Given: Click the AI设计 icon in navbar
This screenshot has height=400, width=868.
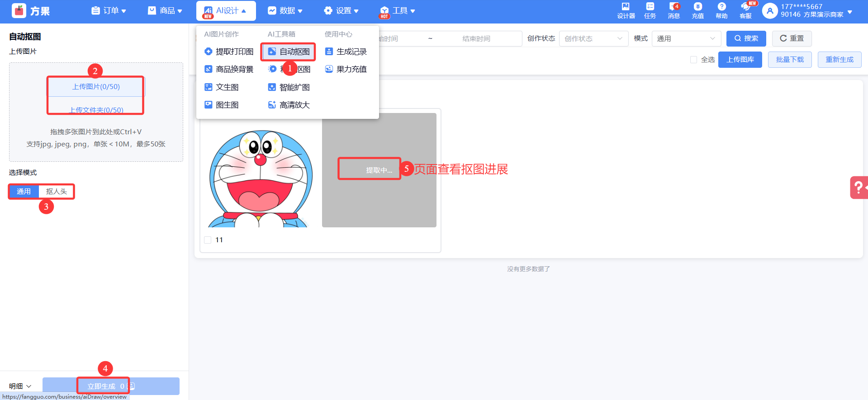Looking at the screenshot, I should 208,10.
